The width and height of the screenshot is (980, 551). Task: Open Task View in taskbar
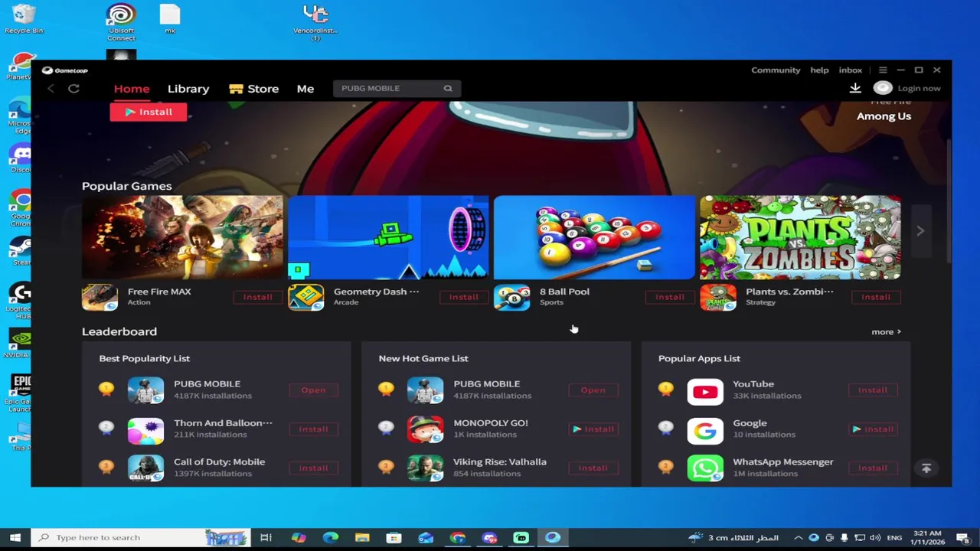pyautogui.click(x=266, y=537)
